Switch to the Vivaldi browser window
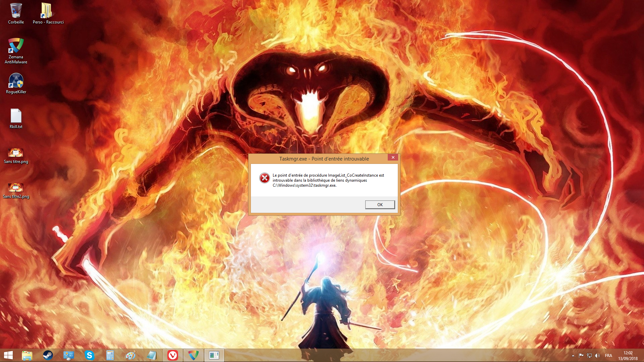Image resolution: width=644 pixels, height=362 pixels. click(173, 355)
